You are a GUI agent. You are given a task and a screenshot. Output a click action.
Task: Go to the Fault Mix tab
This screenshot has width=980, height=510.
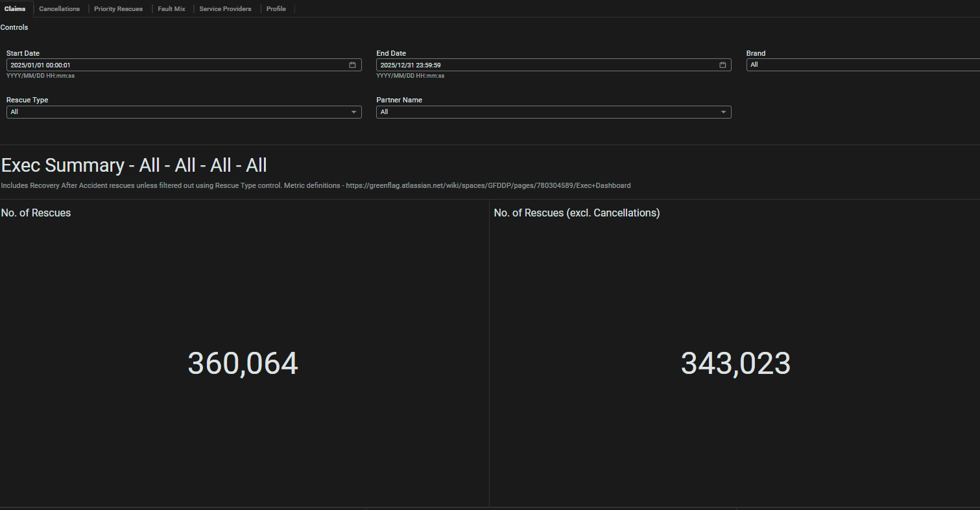coord(171,9)
